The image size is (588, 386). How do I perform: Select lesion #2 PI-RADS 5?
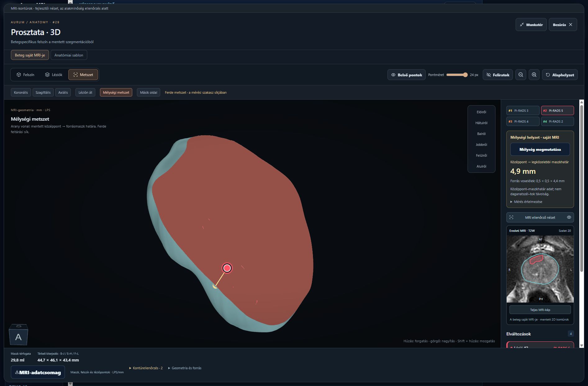click(557, 110)
